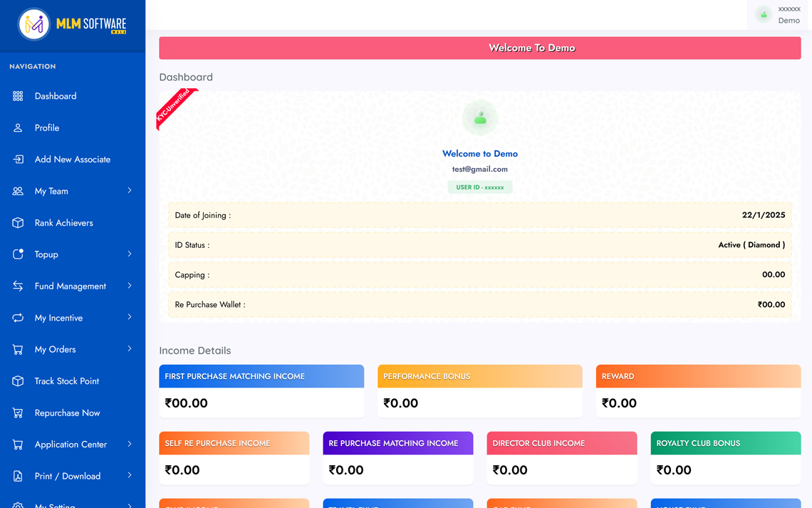Expand the My Incentive submenu
812x508 pixels.
[130, 318]
